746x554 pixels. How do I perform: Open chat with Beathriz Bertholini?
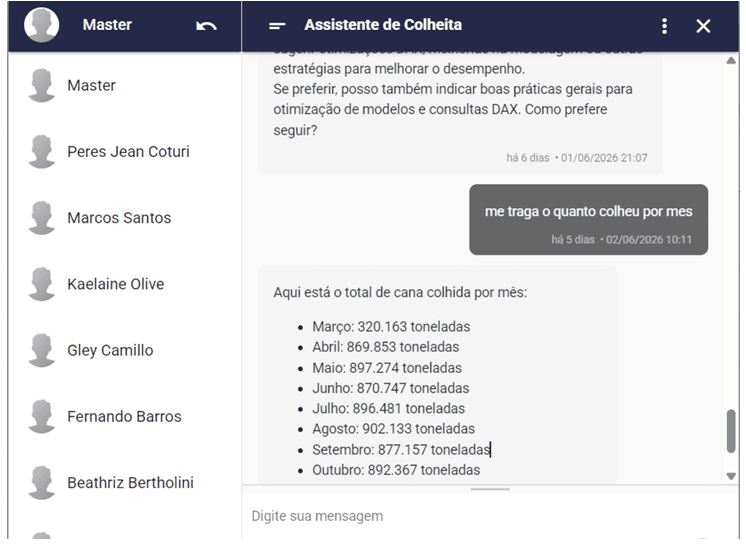pyautogui.click(x=125, y=482)
